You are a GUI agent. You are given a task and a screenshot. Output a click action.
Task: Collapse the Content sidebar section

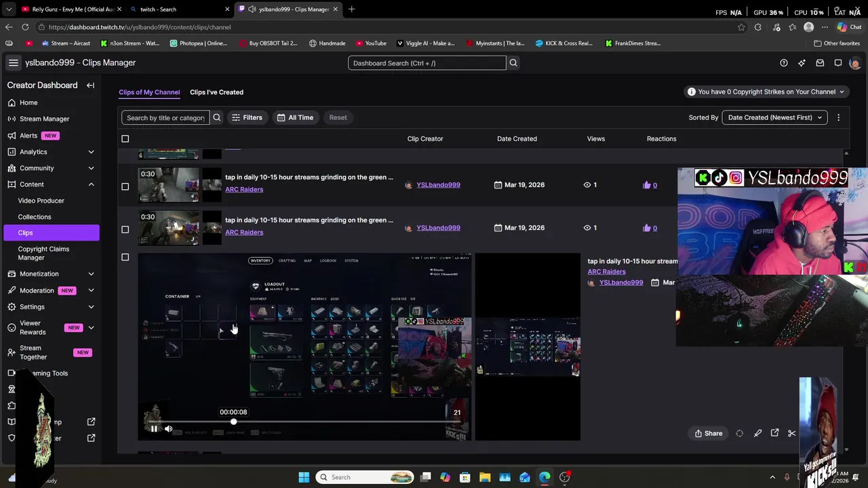[x=91, y=184]
